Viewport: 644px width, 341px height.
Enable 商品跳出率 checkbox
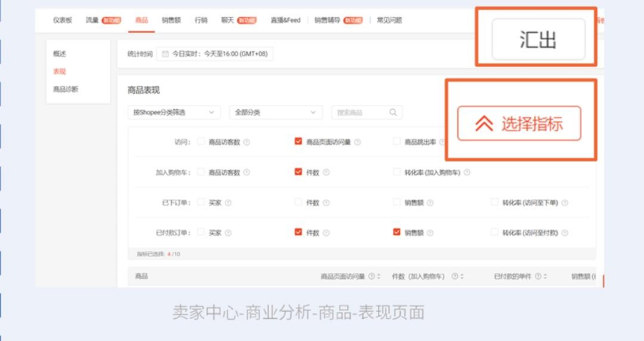click(397, 141)
